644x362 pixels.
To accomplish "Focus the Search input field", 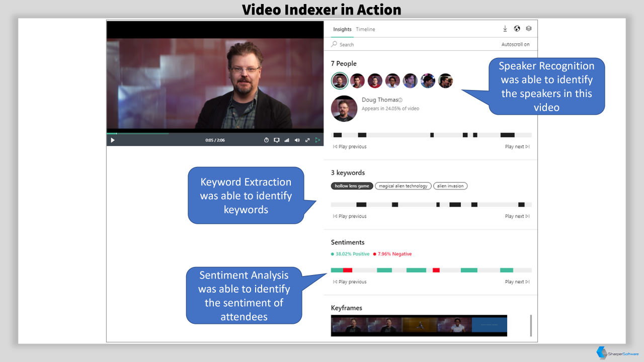I will pos(413,44).
